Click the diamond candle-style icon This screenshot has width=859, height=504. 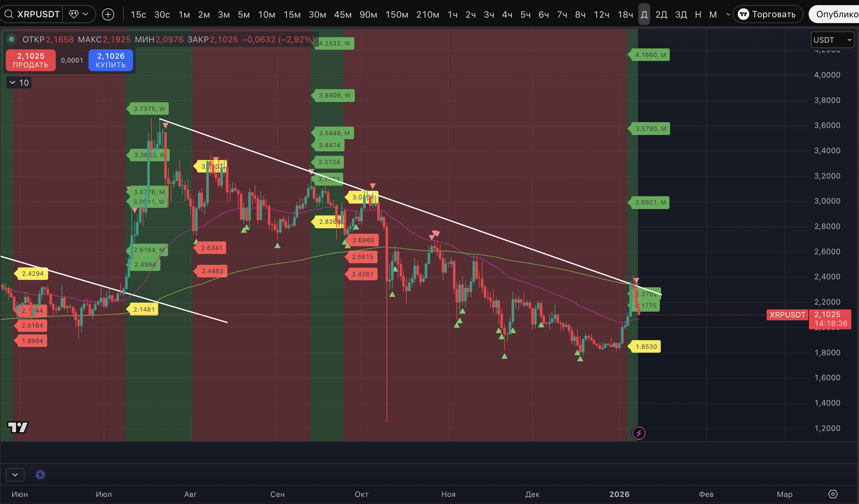[x=74, y=14]
